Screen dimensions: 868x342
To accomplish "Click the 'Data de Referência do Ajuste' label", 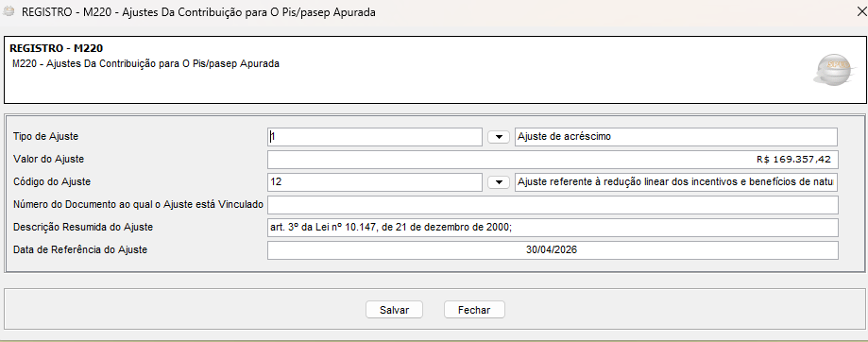I will [79, 249].
